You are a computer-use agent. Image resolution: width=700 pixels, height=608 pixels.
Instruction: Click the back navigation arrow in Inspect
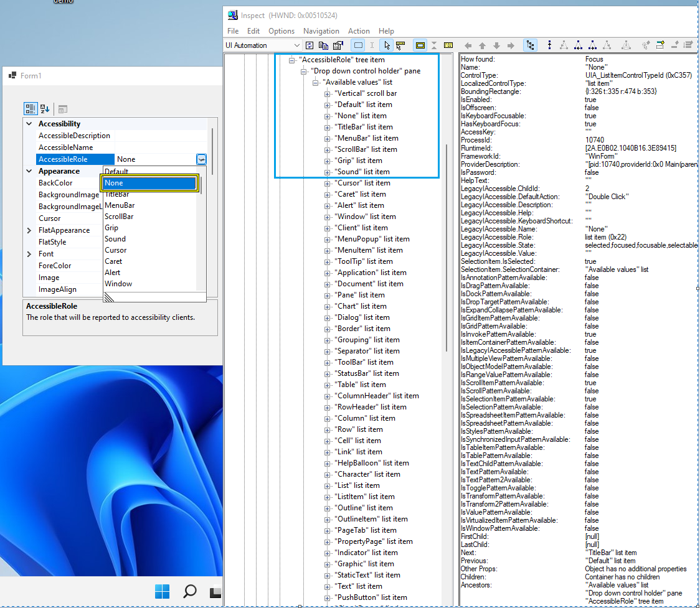[468, 45]
